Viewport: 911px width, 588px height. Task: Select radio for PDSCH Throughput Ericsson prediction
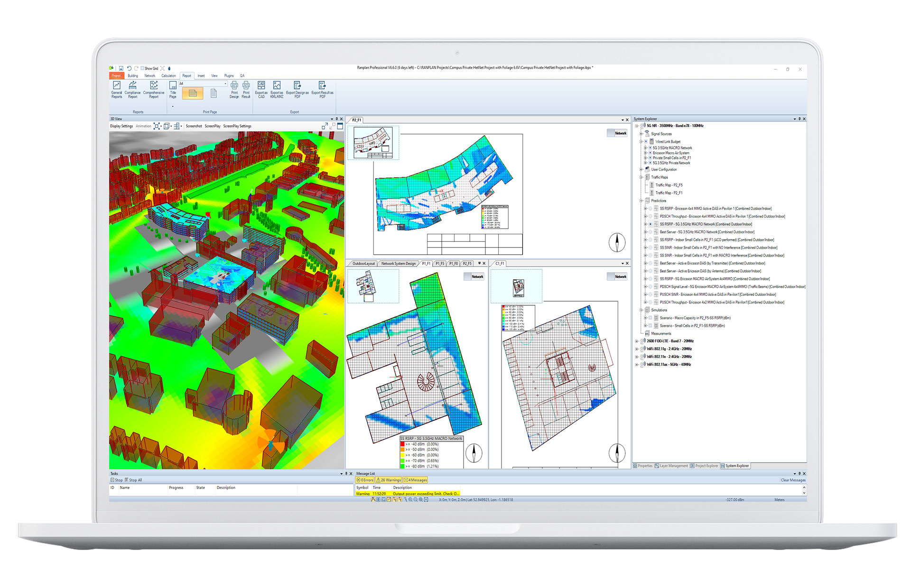pos(651,216)
